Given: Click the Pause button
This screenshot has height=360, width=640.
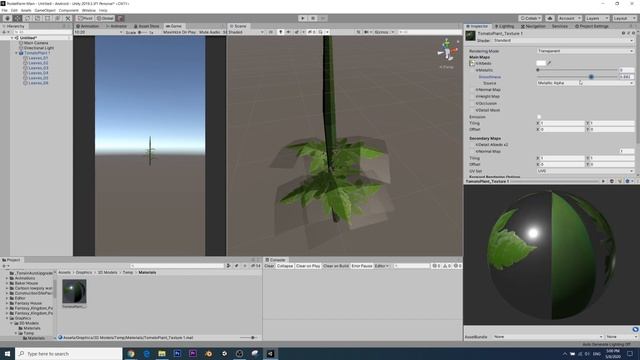Looking at the screenshot, I should click(313, 18).
